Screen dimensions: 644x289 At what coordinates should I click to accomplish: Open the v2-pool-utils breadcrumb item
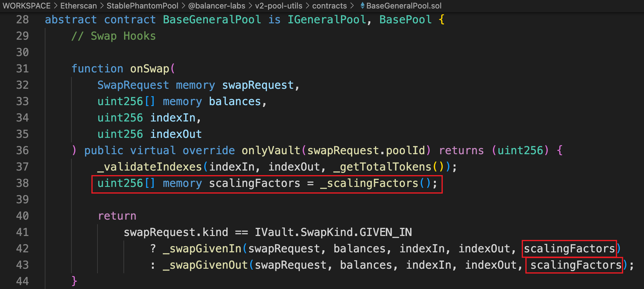click(x=279, y=6)
